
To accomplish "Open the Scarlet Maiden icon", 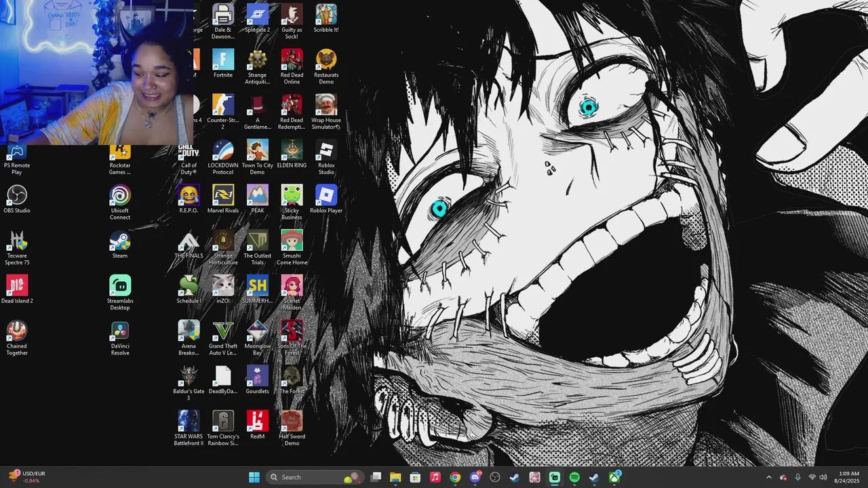I will (x=292, y=293).
